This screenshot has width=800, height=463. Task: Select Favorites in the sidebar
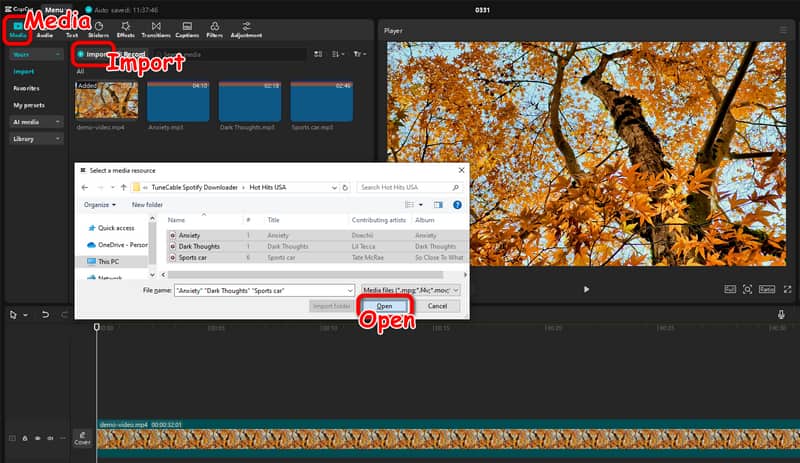tap(27, 88)
